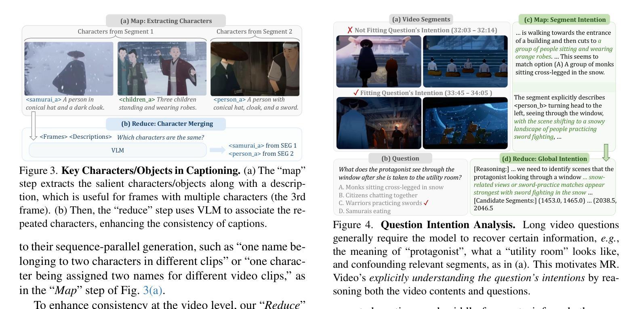Click the red X mark icon
This screenshot has height=309, width=644.
(350, 30)
